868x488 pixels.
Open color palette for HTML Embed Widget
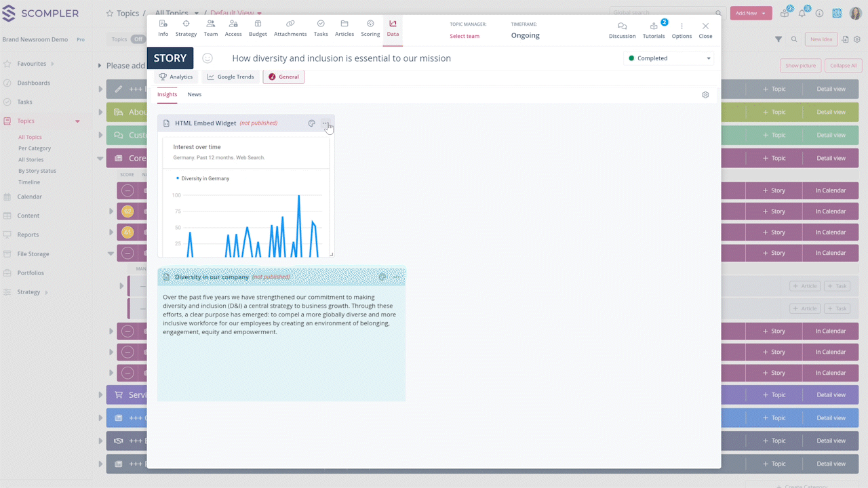[x=312, y=123]
